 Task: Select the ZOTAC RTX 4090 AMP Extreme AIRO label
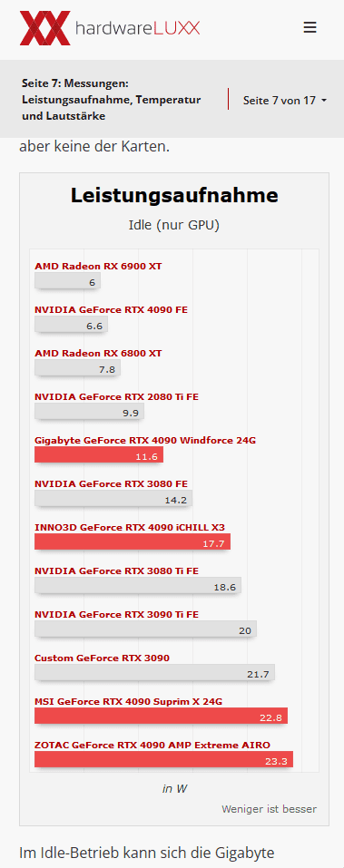click(152, 746)
